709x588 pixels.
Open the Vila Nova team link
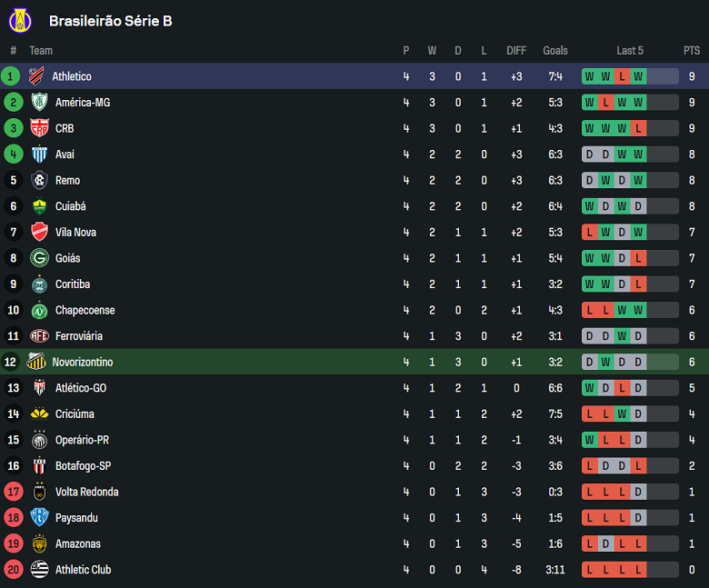point(75,233)
